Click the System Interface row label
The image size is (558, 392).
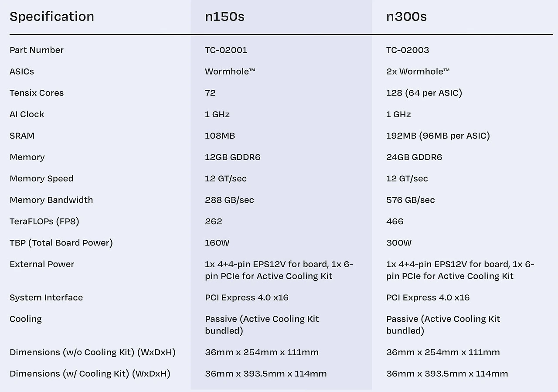[46, 298]
